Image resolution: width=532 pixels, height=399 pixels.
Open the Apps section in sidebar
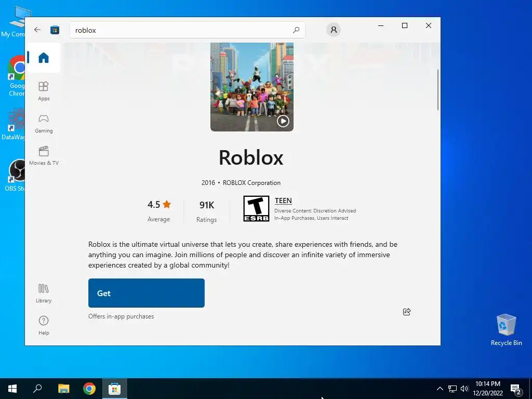click(44, 91)
